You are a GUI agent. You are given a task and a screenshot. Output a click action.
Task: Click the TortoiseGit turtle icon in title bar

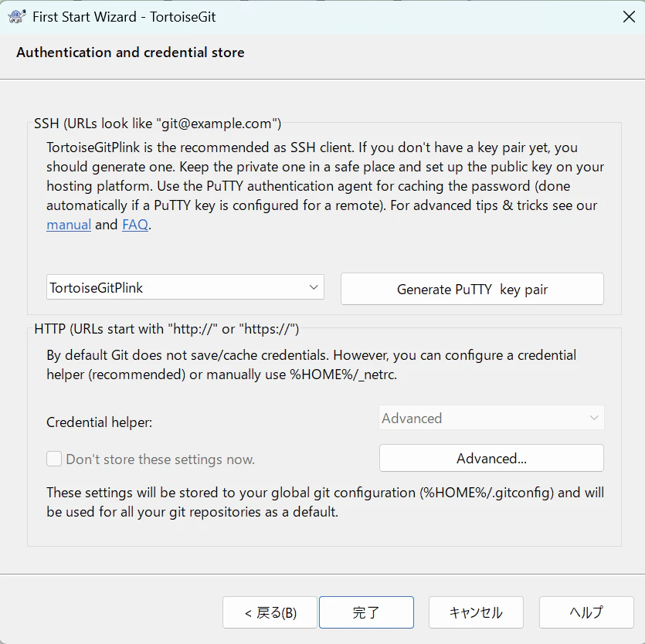tap(16, 17)
